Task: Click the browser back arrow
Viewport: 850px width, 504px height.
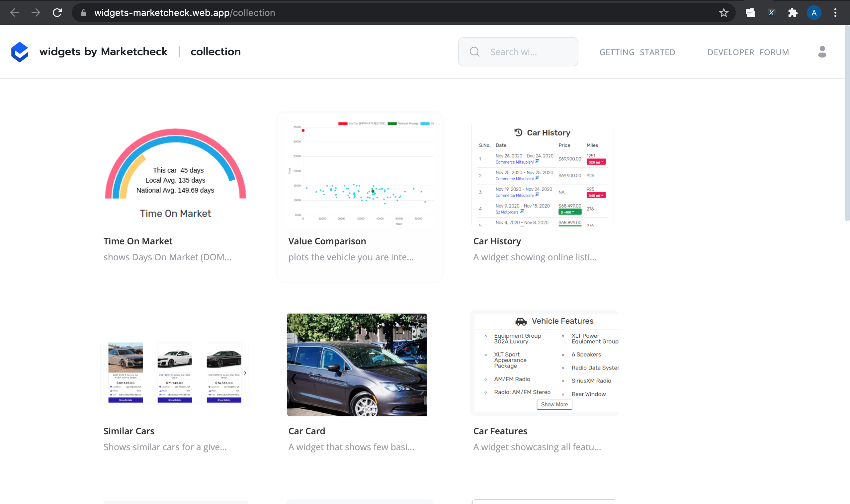Action: (14, 13)
